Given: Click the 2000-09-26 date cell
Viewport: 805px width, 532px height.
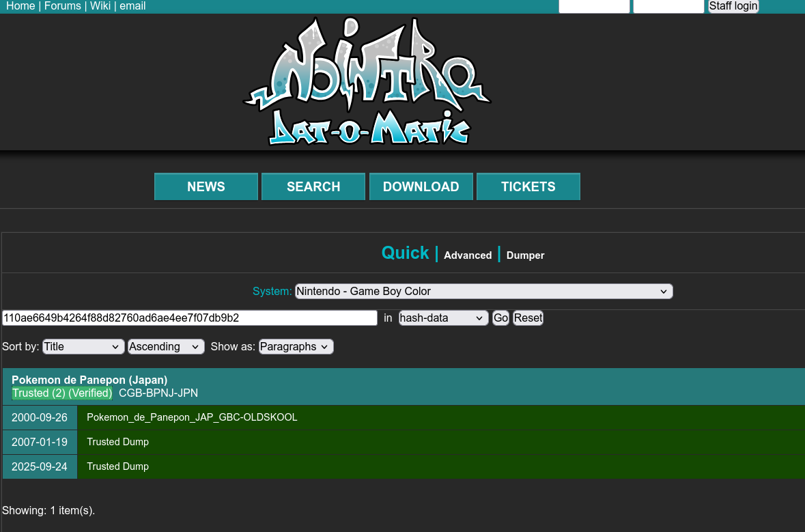Looking at the screenshot, I should tap(40, 417).
